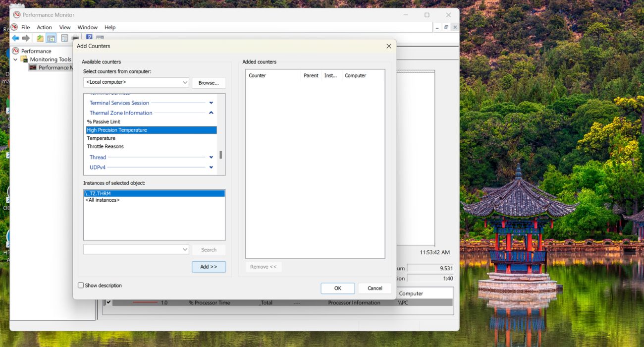This screenshot has width=644, height=347.
Task: Click the % Processor Time legend row text
Action: pyautogui.click(x=211, y=303)
